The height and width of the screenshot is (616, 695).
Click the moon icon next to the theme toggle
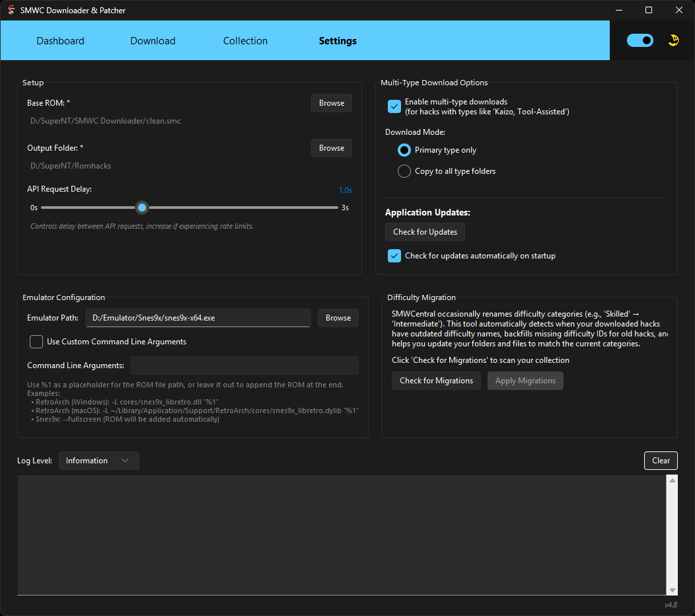click(x=674, y=40)
